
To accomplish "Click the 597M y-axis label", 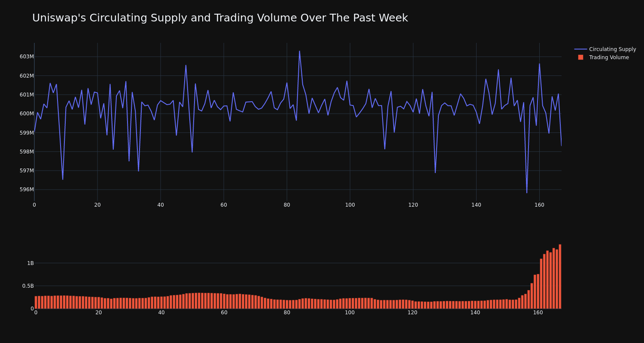I will 27,171.
